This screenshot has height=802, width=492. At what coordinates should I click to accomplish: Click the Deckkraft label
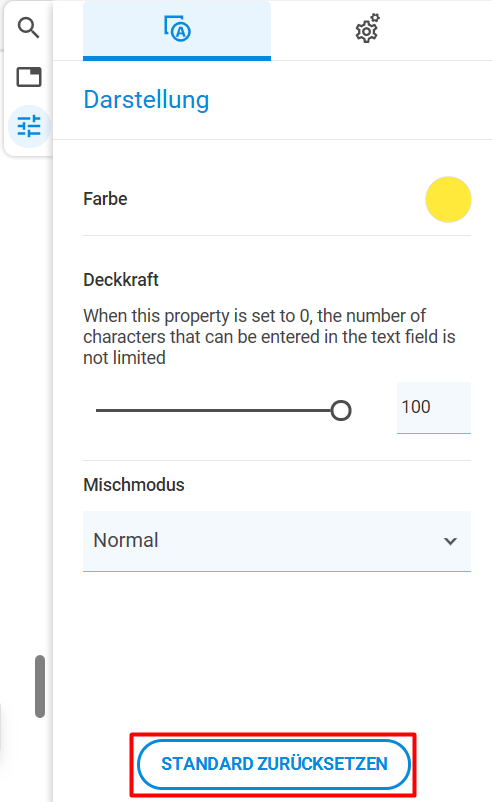(x=121, y=280)
